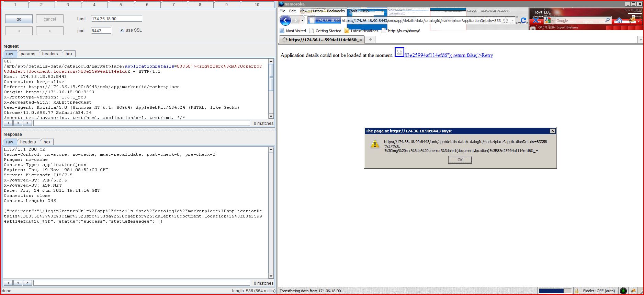Click the previous match button under response
644x295 pixels.
tap(18, 283)
